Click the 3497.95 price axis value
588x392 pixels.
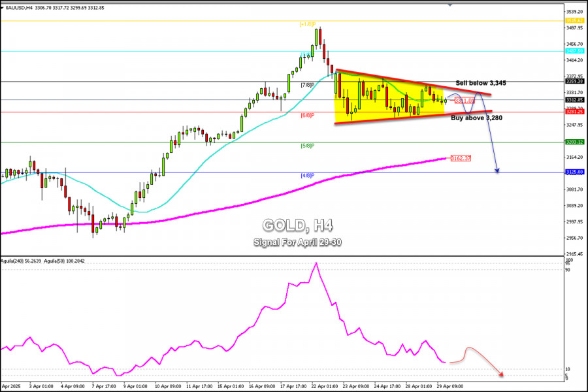coord(574,28)
